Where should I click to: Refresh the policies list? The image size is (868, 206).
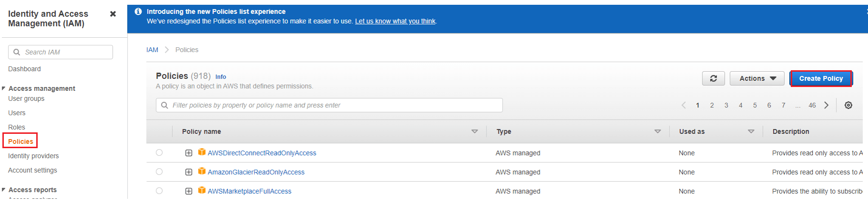tap(713, 78)
